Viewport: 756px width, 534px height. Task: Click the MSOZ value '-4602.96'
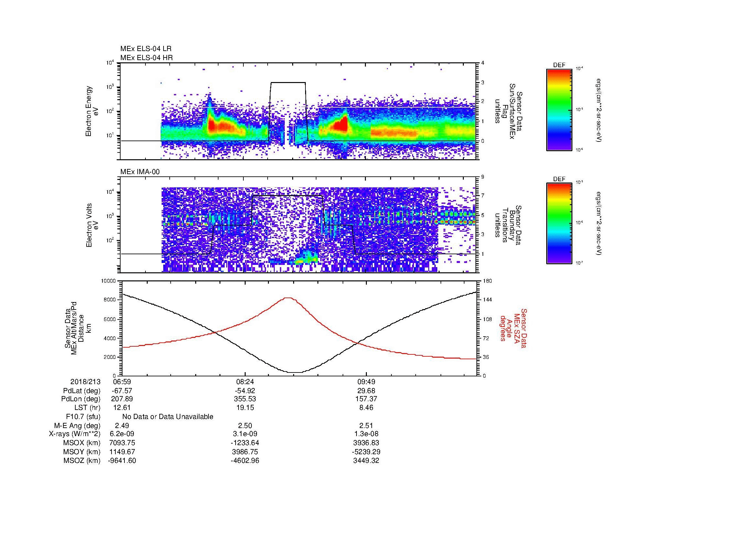point(245,460)
